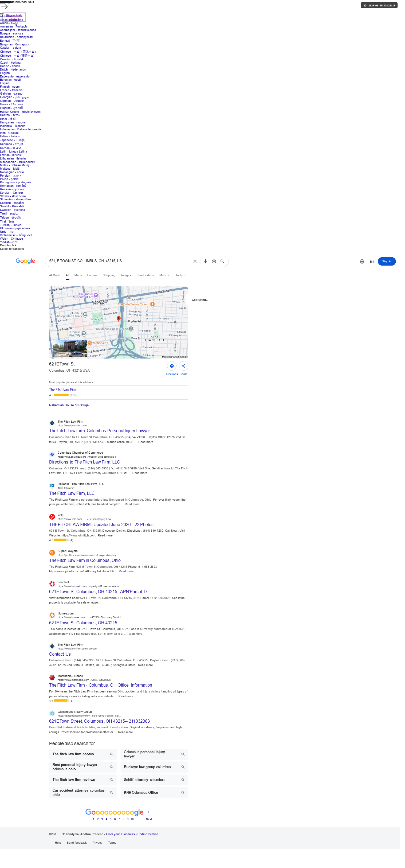Focus the Google search input field

tap(121, 264)
